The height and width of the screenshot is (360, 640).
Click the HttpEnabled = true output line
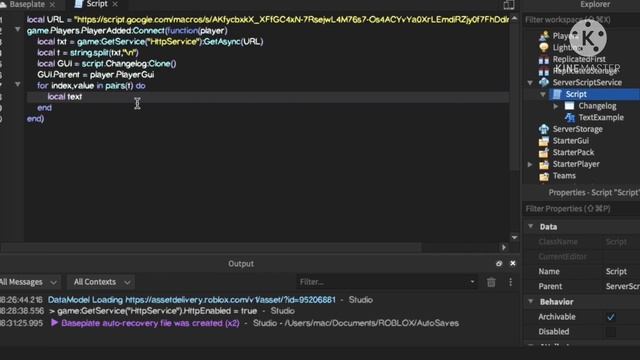click(x=157, y=311)
